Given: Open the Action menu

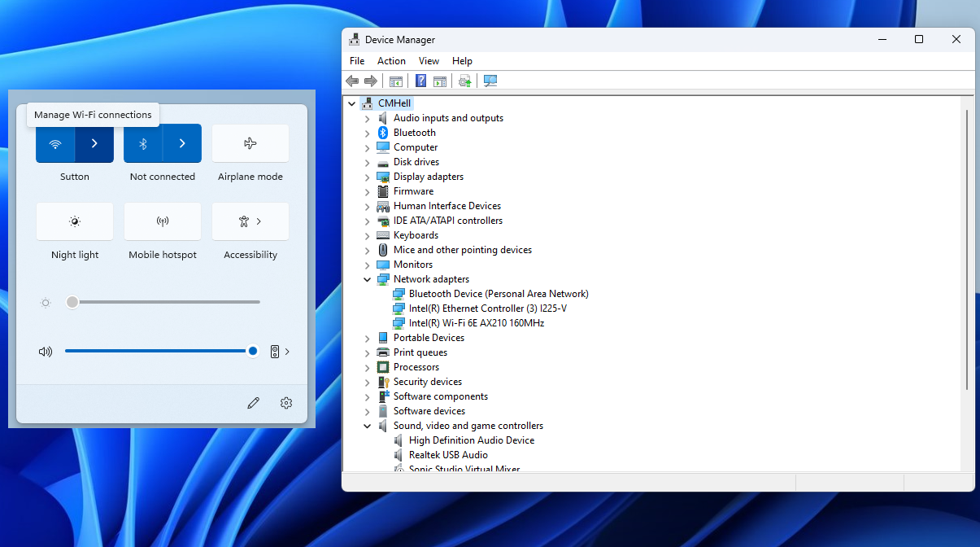Looking at the screenshot, I should [x=391, y=61].
